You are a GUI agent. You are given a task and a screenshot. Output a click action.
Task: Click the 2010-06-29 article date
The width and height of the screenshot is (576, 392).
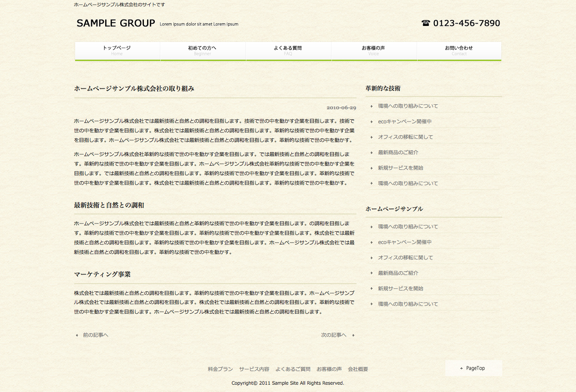(x=341, y=108)
